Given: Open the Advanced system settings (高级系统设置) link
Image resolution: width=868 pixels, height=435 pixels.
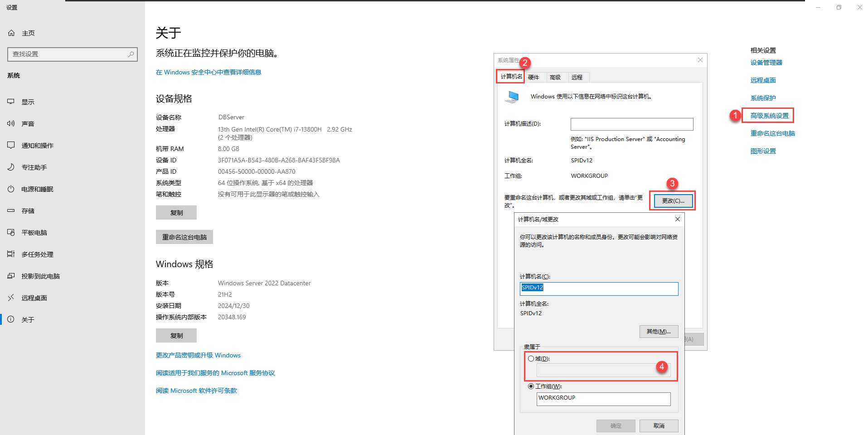Looking at the screenshot, I should 769,116.
